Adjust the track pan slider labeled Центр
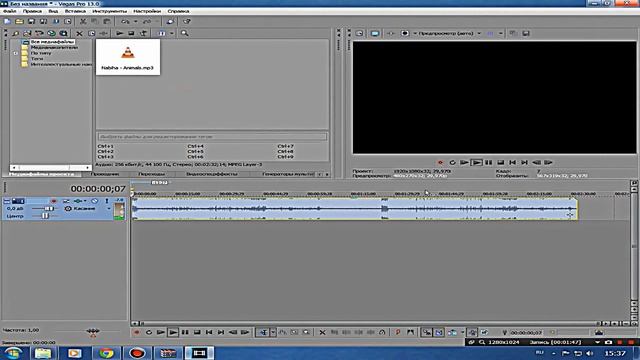Viewport: 640px width, 360px height. click(46, 216)
